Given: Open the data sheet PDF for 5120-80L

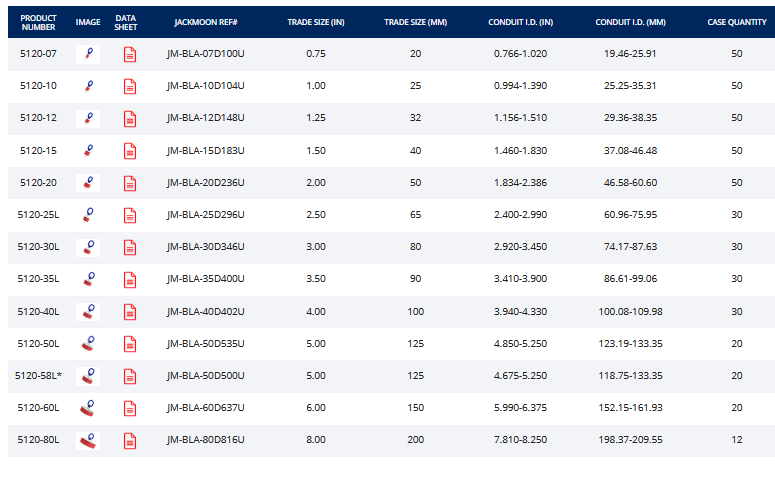Looking at the screenshot, I should click(x=129, y=440).
